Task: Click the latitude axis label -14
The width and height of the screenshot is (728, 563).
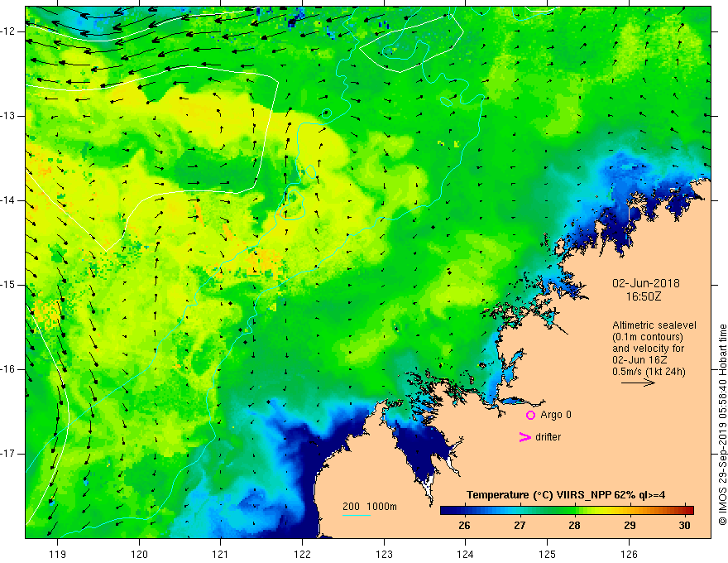Action: (8, 200)
